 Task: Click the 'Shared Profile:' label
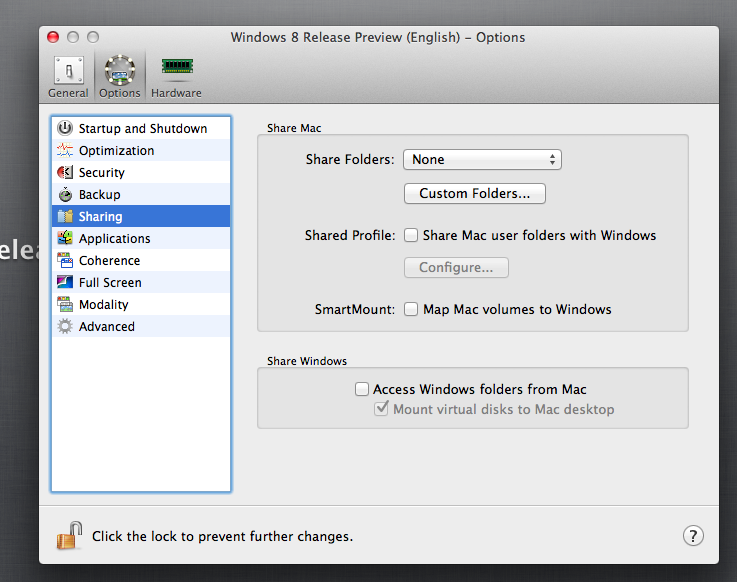(x=350, y=235)
